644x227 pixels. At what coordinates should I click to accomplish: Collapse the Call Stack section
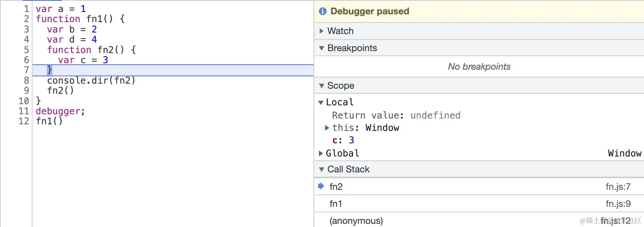(x=321, y=169)
